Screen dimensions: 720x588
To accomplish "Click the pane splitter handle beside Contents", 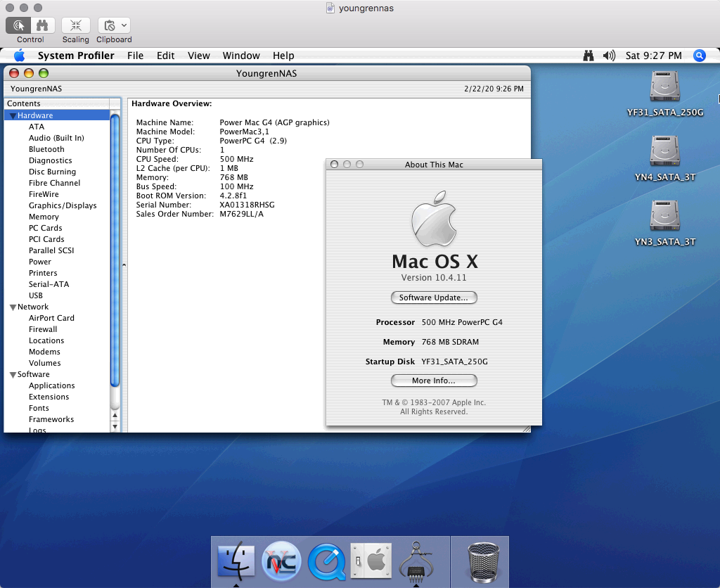I will point(124,265).
